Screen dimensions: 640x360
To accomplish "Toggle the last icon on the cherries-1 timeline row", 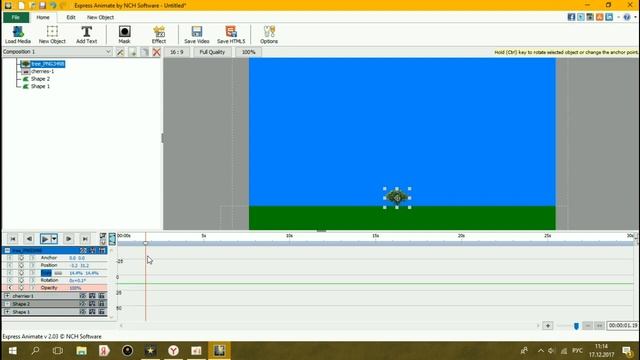I will 102,296.
